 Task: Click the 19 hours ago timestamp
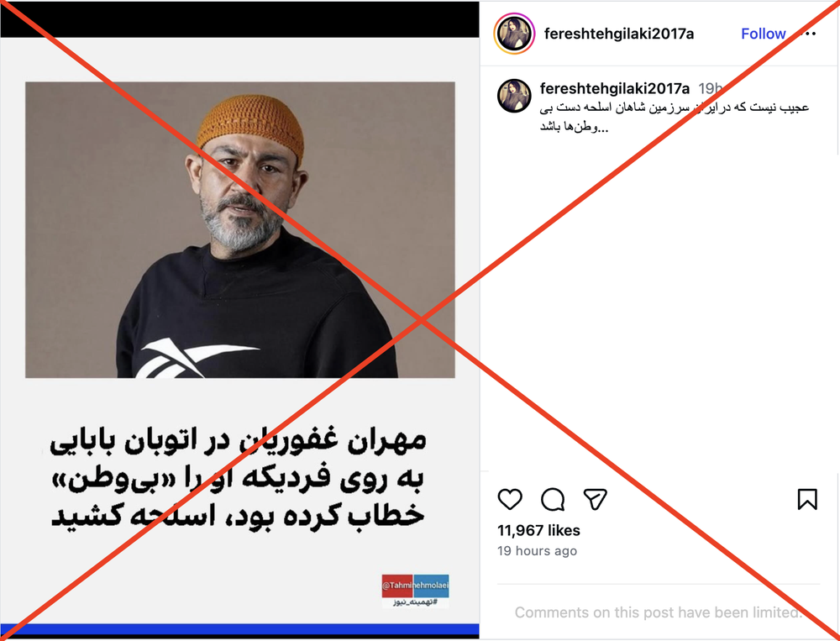pos(537,551)
